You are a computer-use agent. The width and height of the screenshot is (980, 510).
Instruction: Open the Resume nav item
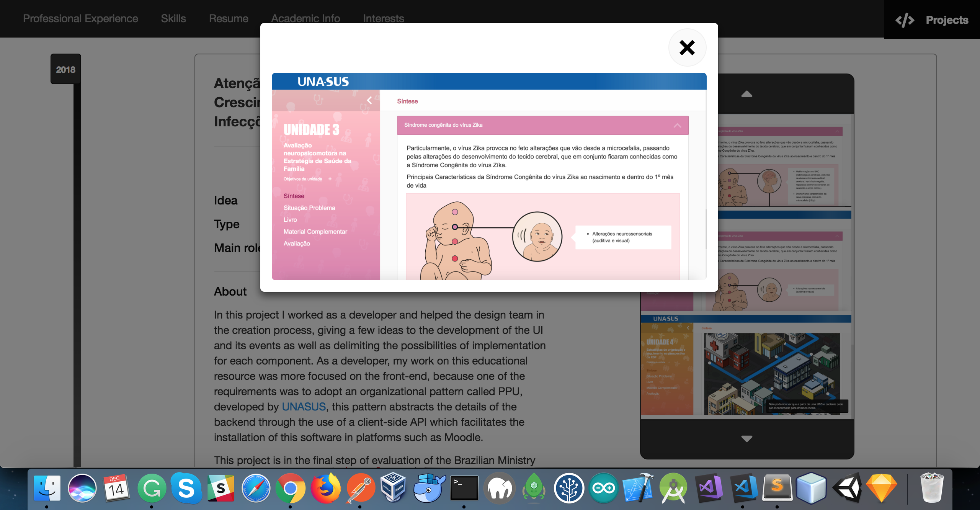pyautogui.click(x=228, y=18)
